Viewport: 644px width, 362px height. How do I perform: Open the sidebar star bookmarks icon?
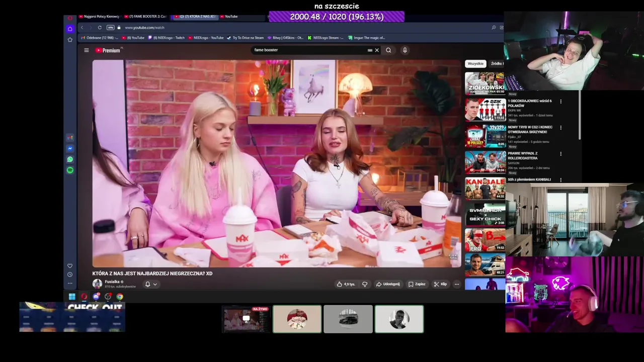tap(70, 40)
